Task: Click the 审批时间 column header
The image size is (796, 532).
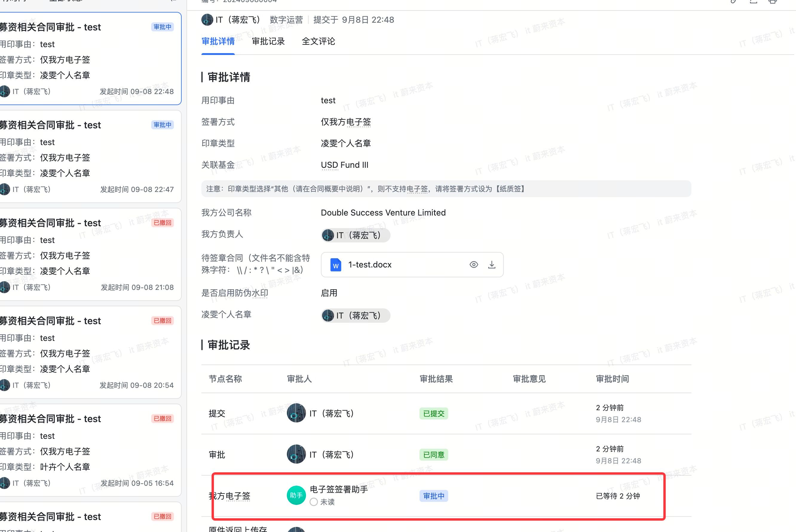Action: 612,379
